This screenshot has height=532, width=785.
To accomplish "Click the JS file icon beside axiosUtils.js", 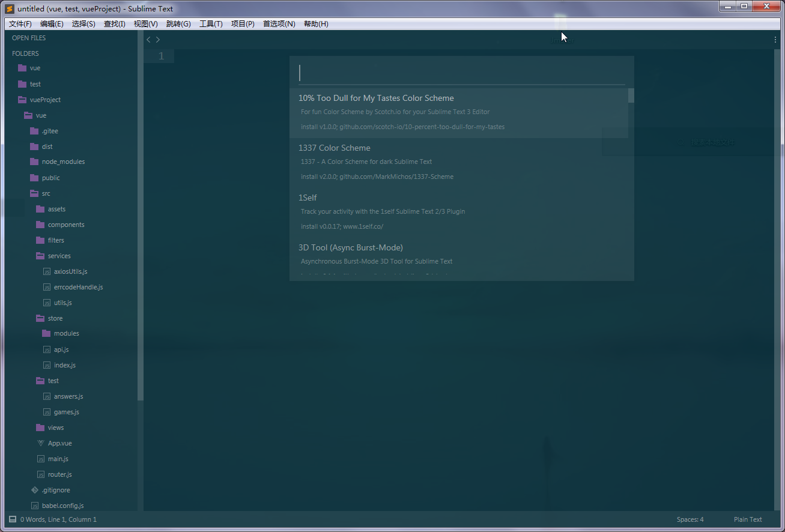I will coord(47,271).
